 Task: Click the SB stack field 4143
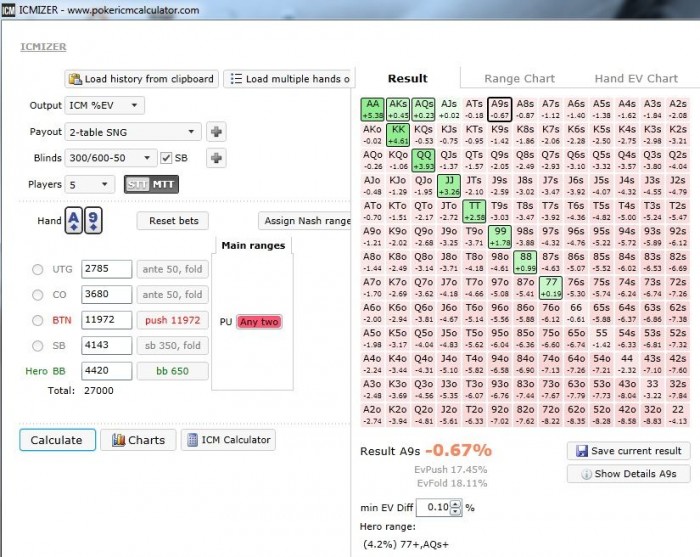(106, 345)
